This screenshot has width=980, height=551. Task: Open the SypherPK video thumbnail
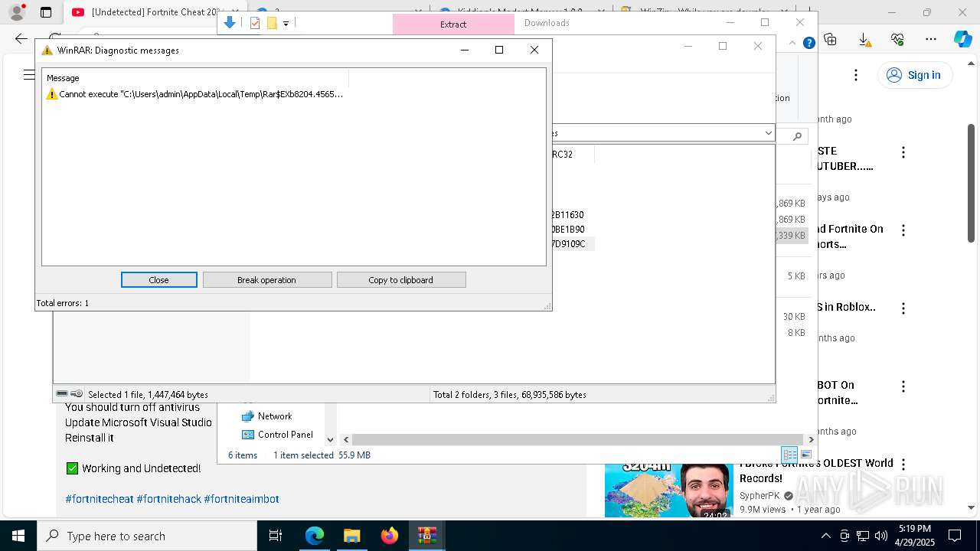point(668,490)
